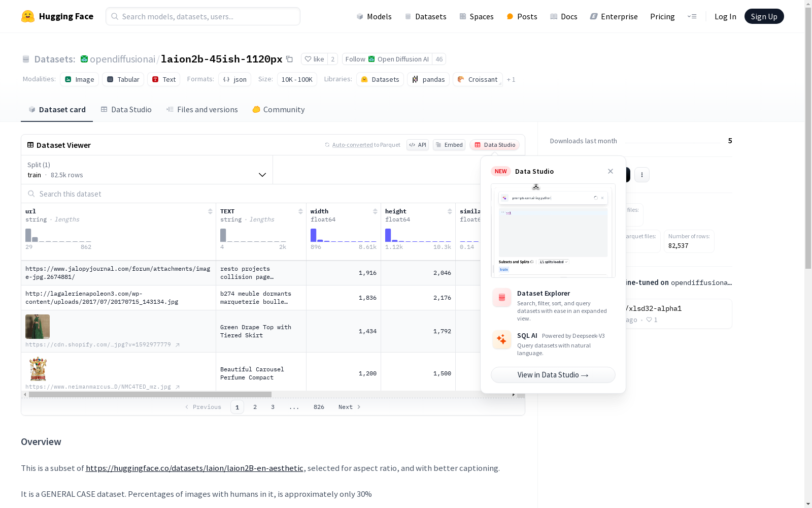
Task: Click the opendiffusionai owner link
Action: tap(122, 59)
